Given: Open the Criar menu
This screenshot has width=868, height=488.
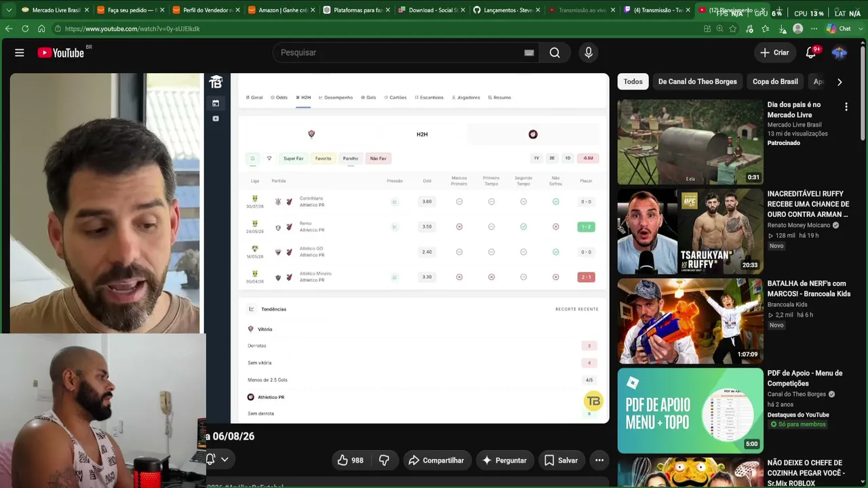Looking at the screenshot, I should click(774, 53).
